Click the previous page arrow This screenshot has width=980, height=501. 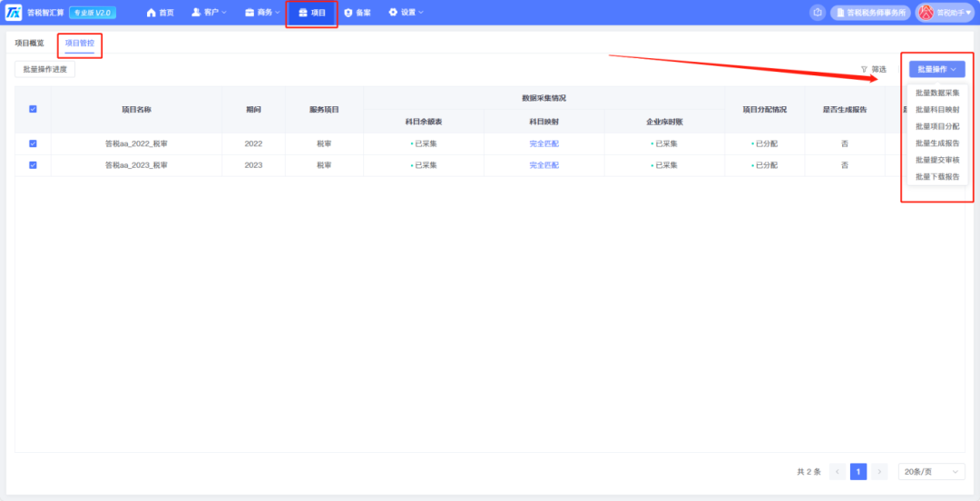click(838, 472)
